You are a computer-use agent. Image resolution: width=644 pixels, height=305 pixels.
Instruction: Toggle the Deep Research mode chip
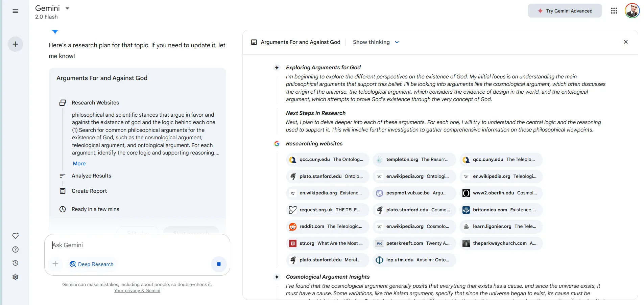click(x=92, y=264)
